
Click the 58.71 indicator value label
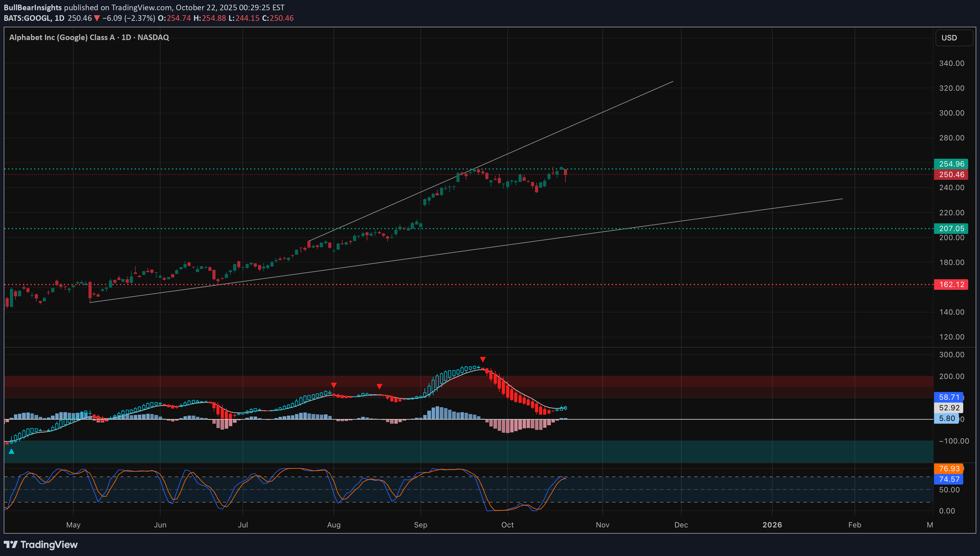click(x=949, y=397)
